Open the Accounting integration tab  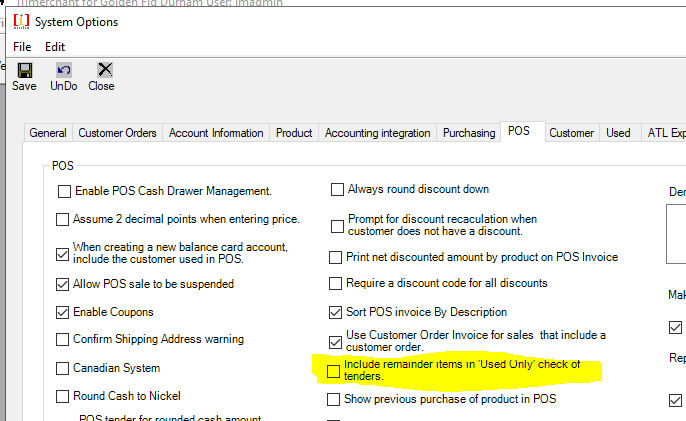point(378,133)
